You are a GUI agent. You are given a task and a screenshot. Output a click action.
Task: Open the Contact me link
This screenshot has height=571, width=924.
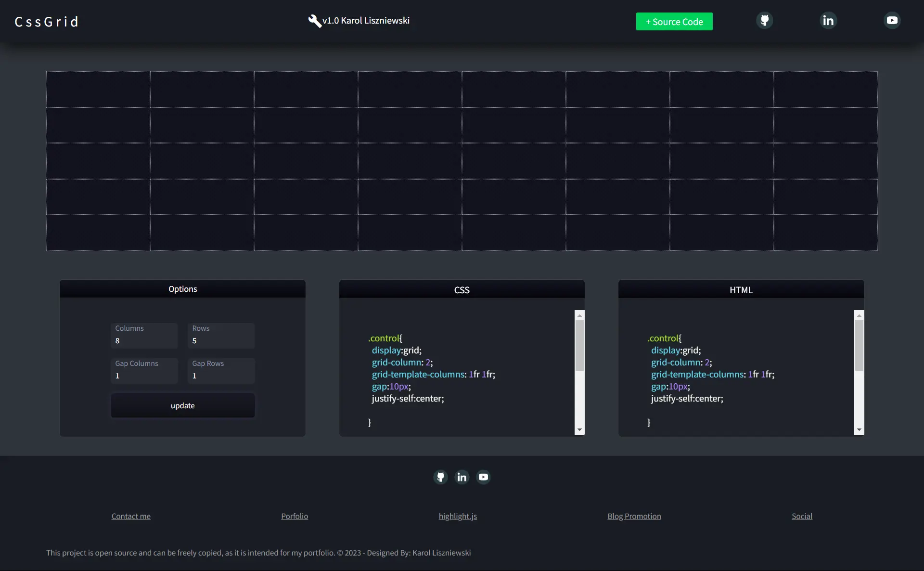[131, 516]
